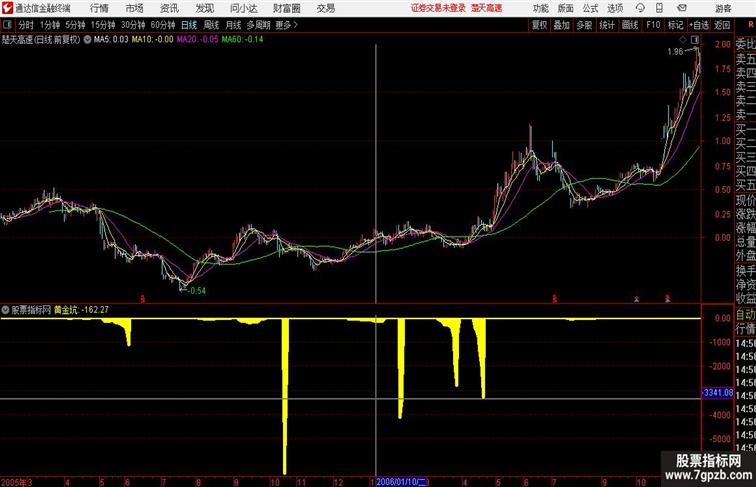756x487 pixels.
Task: Click the 1.96 high price label
Action: pyautogui.click(x=675, y=52)
